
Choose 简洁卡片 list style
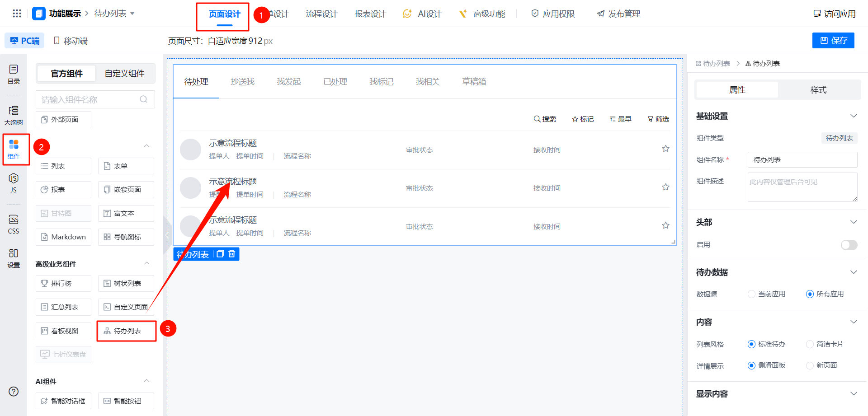coord(810,344)
